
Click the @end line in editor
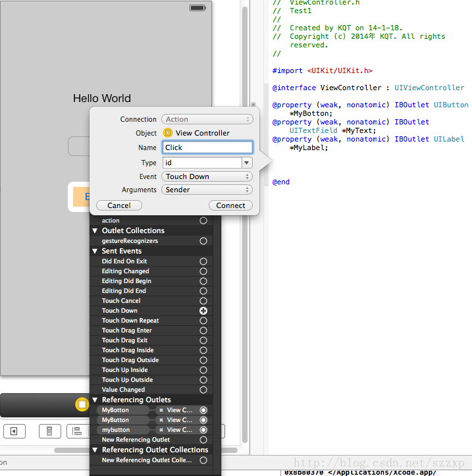point(281,182)
